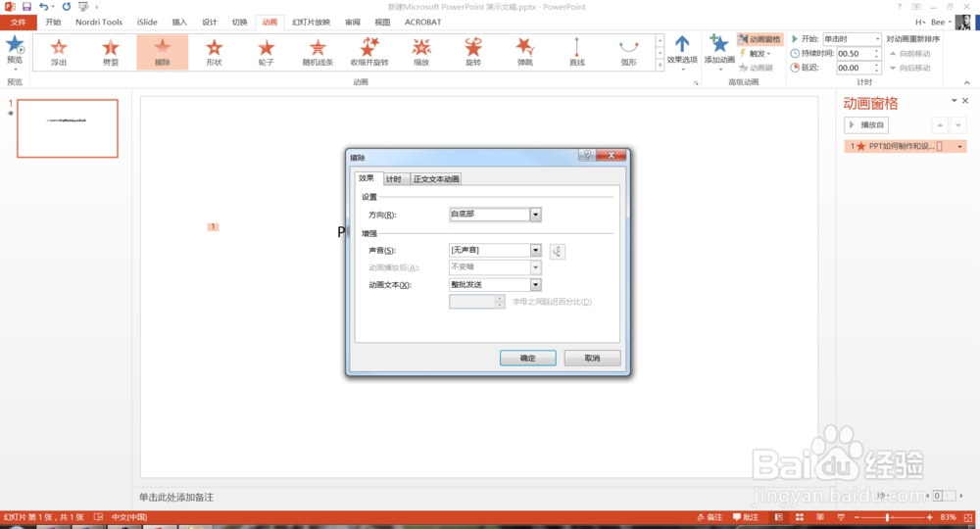
Task: Open the ACROBAT ribbon tab
Action: point(422,22)
